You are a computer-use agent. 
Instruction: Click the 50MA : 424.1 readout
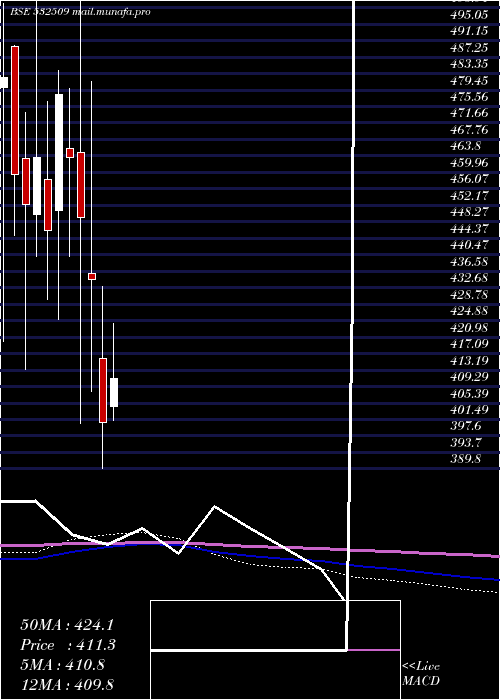67,624
